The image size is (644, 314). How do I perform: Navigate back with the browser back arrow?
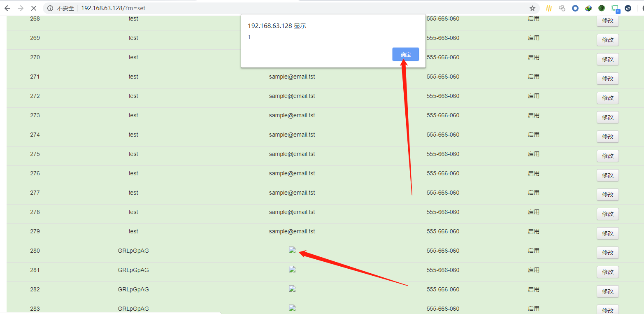7,8
